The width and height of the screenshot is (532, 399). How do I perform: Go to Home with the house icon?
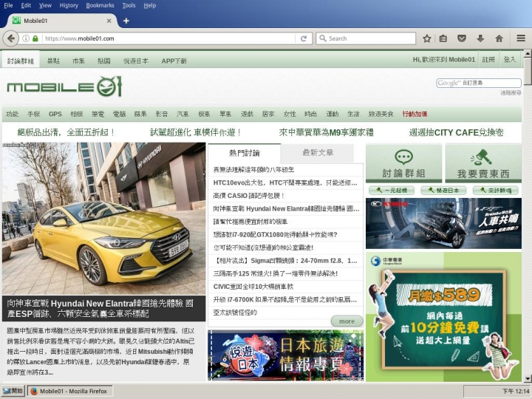(x=499, y=38)
